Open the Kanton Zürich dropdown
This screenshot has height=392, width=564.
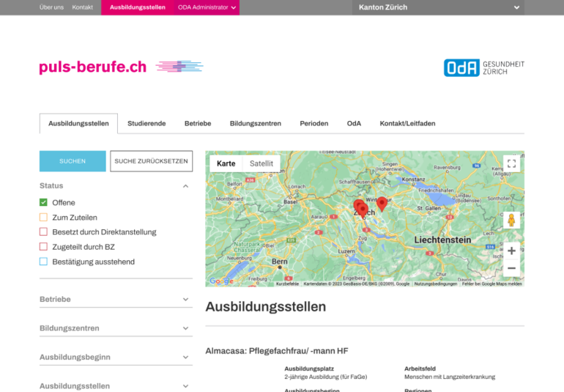point(439,7)
